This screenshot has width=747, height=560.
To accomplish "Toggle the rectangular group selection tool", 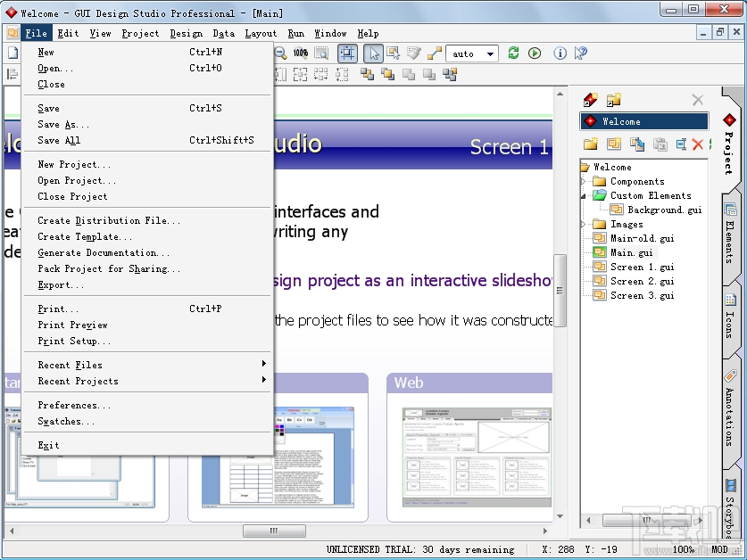I will click(394, 54).
